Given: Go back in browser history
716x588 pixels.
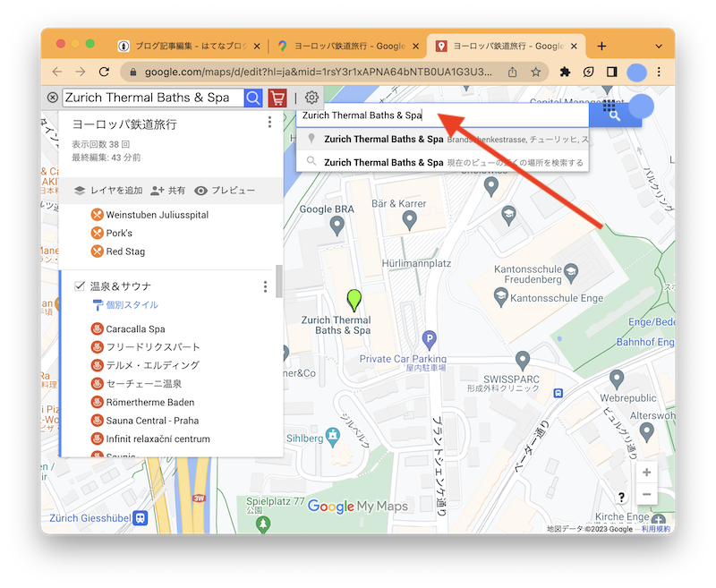Looking at the screenshot, I should [57, 72].
